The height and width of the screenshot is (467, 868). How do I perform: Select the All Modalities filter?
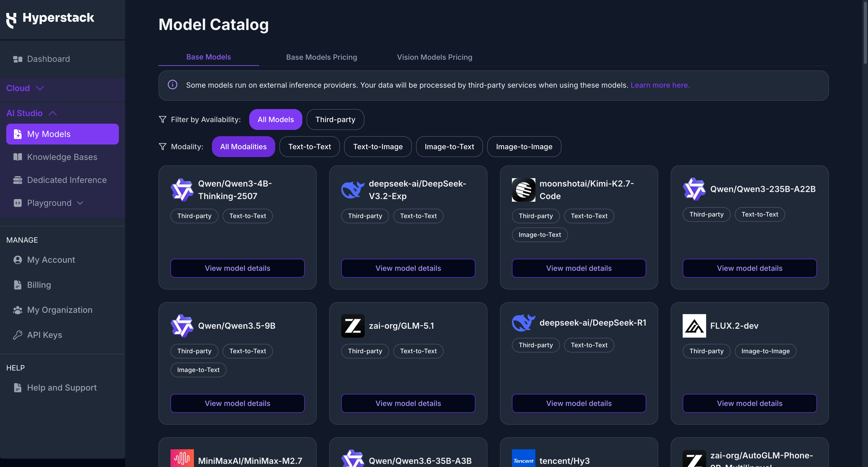point(243,146)
